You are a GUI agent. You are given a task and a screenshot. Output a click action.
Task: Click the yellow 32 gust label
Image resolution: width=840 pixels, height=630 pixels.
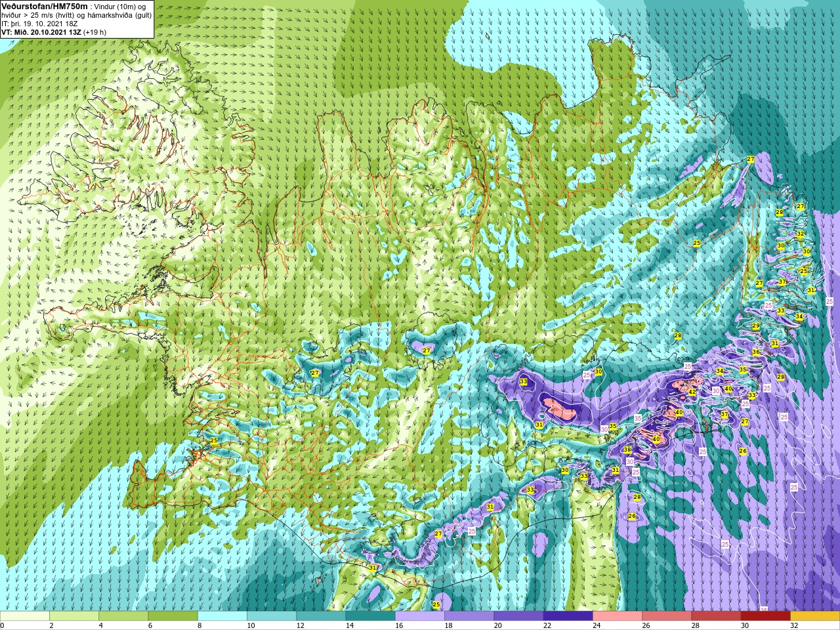tap(801, 234)
